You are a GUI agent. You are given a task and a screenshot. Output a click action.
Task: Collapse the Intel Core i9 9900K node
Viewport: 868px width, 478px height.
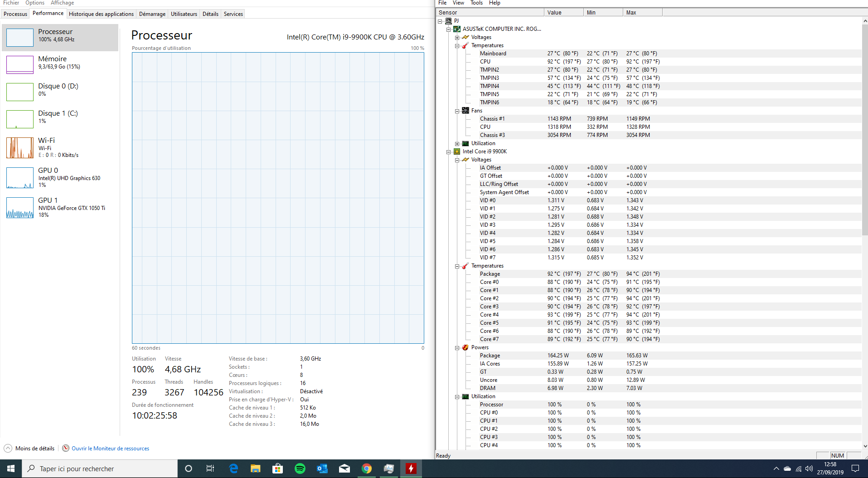click(x=448, y=152)
